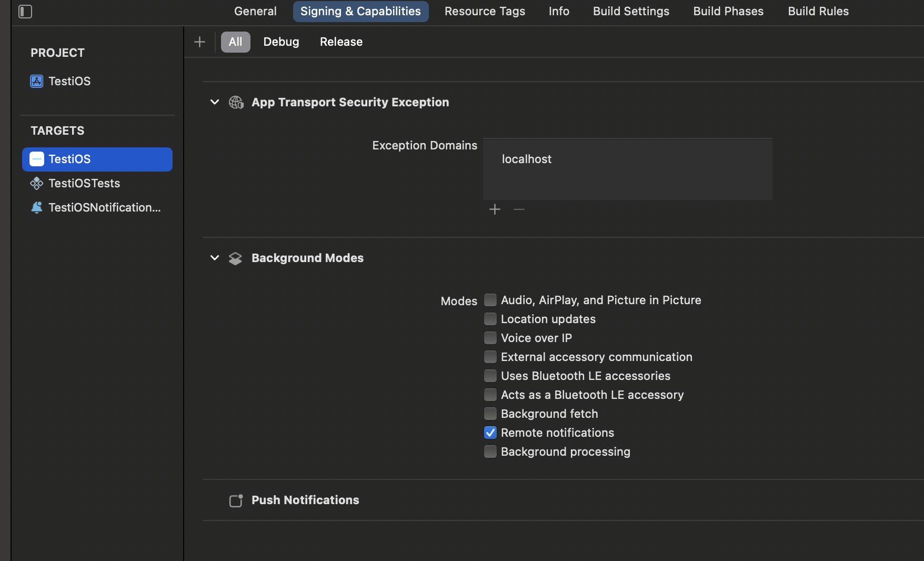Disable Remote notifications background mode
Screen dimensions: 924x561
[x=490, y=433]
